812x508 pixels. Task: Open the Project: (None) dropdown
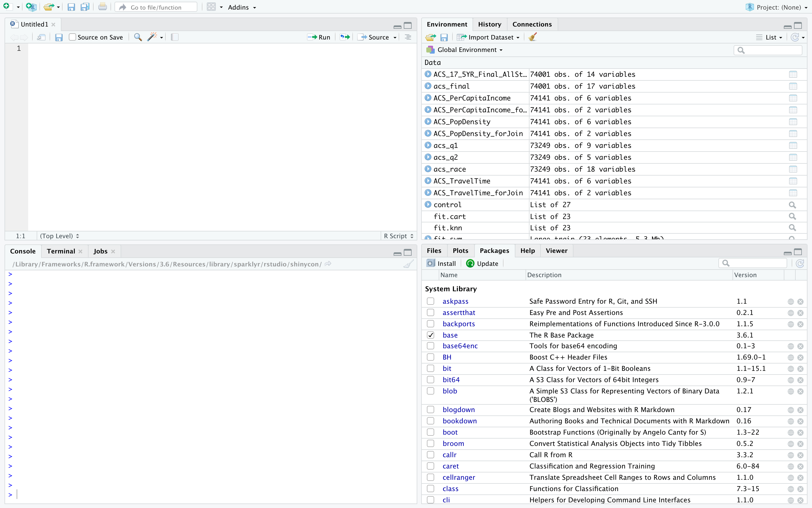click(777, 7)
